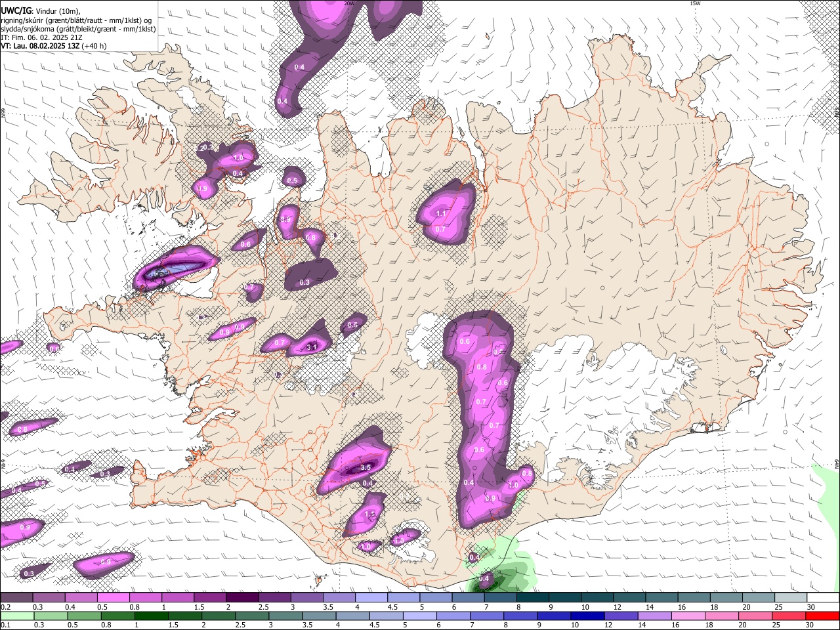Click the upper legend swatch between 4 and 4.5
This screenshot has height=630, width=840.
pos(370,598)
